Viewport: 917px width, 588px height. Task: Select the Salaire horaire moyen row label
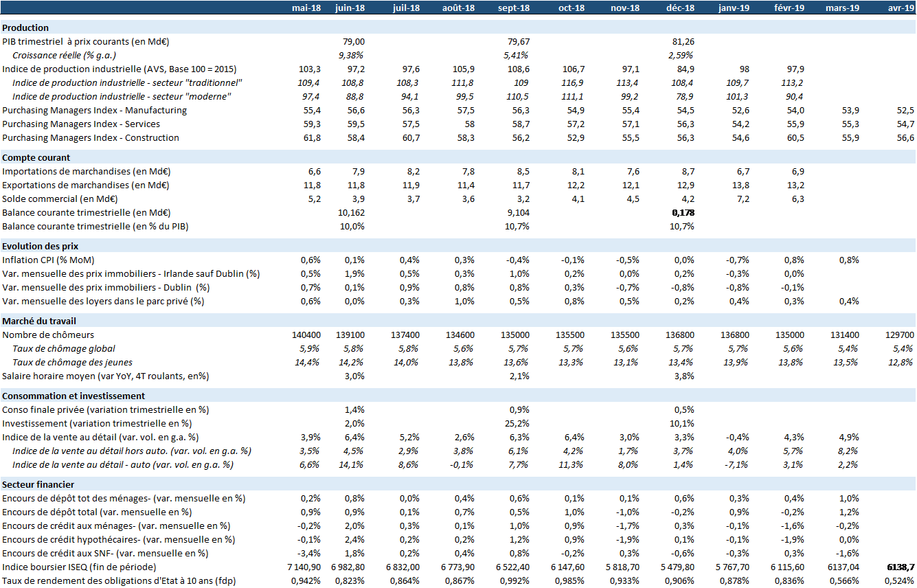click(x=105, y=376)
